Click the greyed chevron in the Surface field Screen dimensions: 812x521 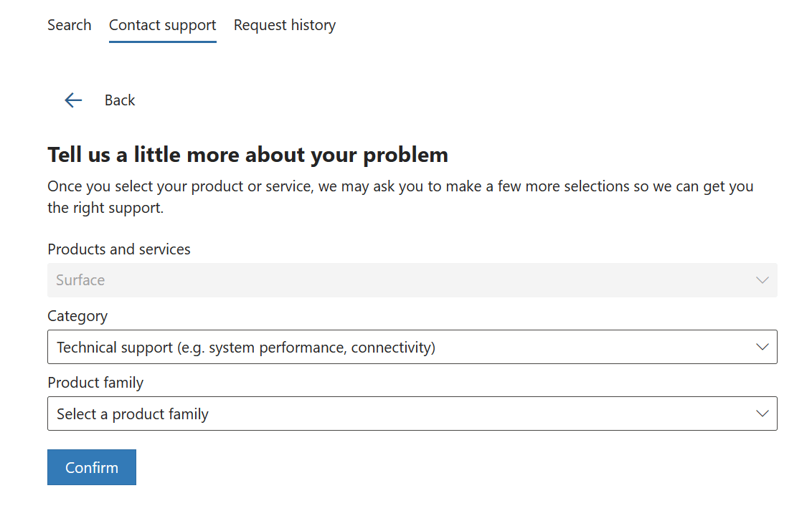762,280
